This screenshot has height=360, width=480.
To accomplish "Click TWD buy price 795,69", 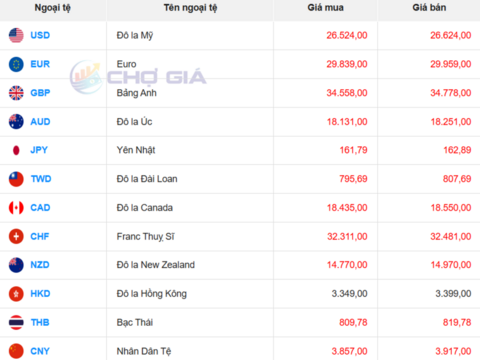I will point(353,179).
